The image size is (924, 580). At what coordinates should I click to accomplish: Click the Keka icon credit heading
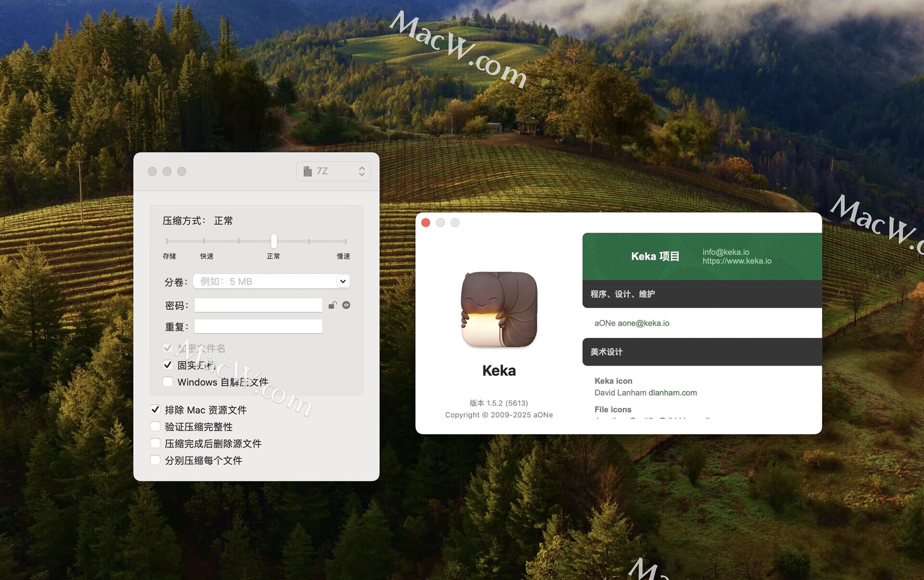[614, 381]
